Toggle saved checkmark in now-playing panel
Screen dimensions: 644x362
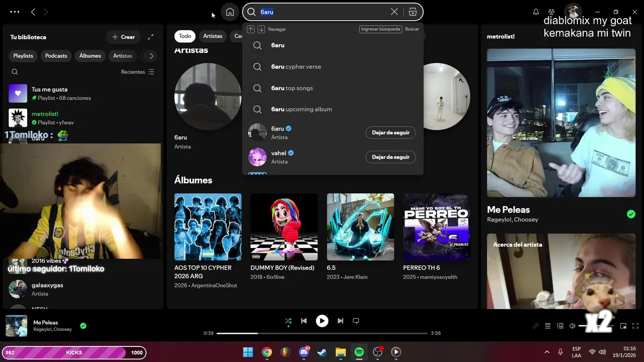point(631,214)
